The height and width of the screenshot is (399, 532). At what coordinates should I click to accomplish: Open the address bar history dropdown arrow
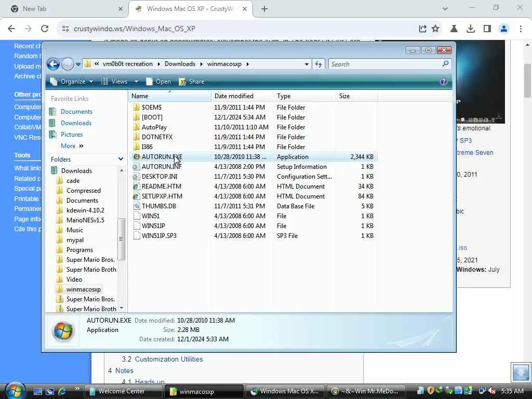pos(307,64)
